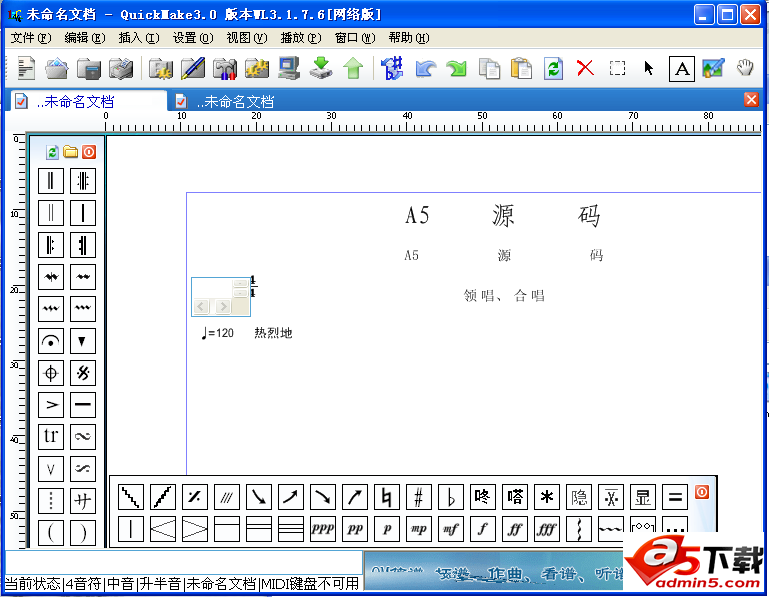Click the segno symbol in left palette
The width and height of the screenshot is (769, 597).
[82, 373]
